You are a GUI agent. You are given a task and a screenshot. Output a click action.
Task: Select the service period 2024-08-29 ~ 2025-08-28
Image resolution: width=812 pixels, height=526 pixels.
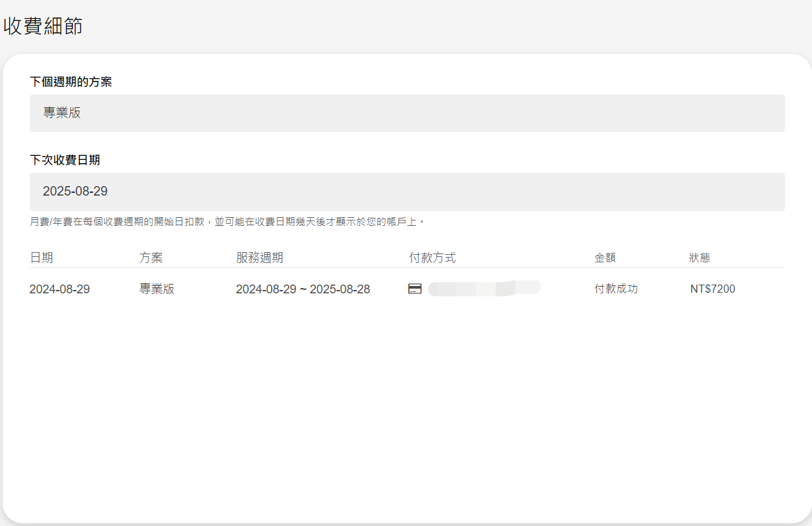(303, 289)
